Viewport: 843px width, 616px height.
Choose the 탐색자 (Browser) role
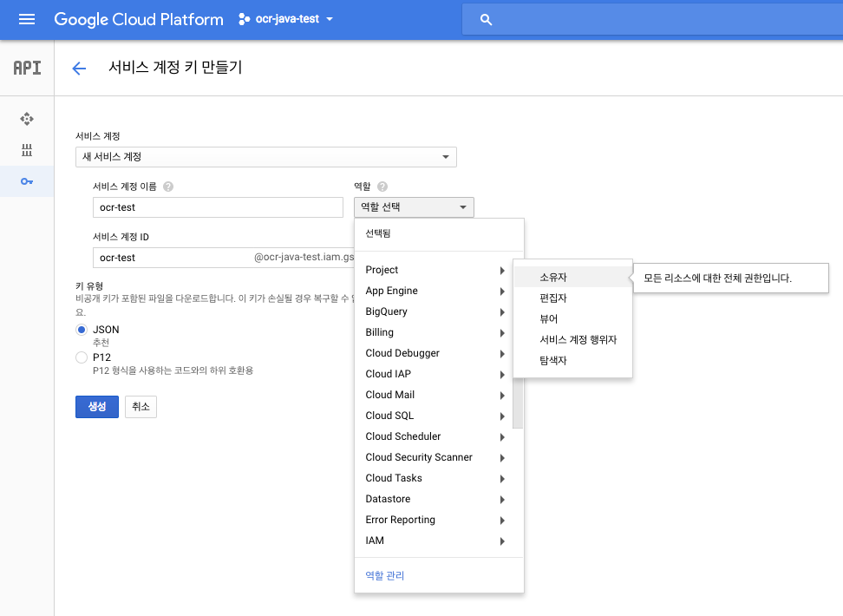click(572, 361)
